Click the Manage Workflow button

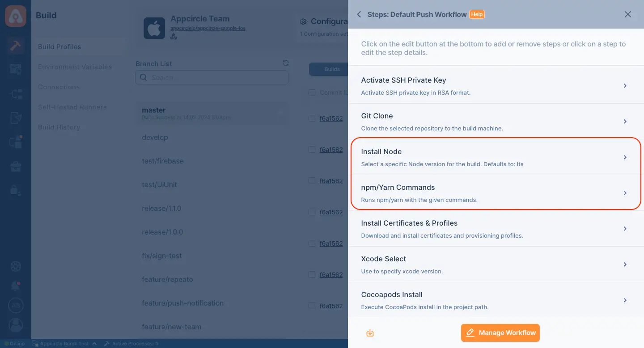coord(500,333)
